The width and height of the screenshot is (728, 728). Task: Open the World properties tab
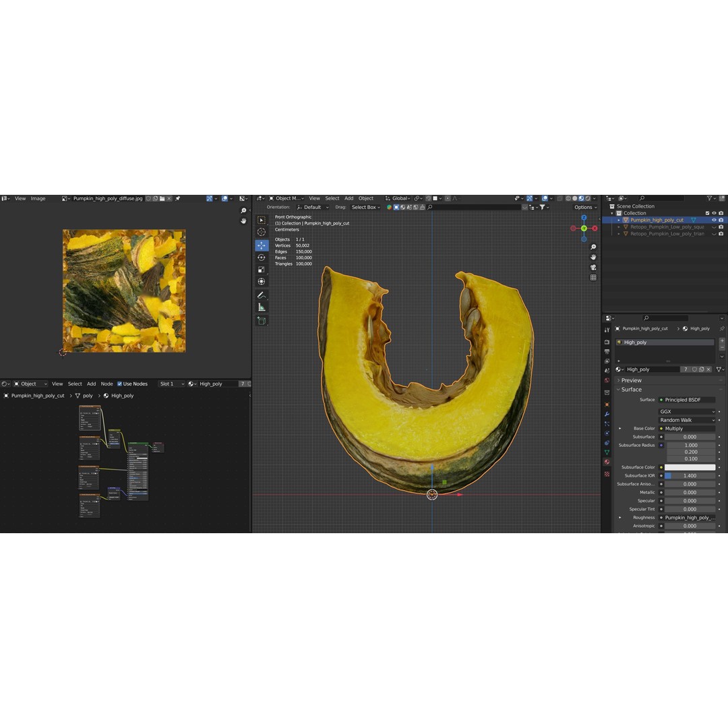(607, 380)
